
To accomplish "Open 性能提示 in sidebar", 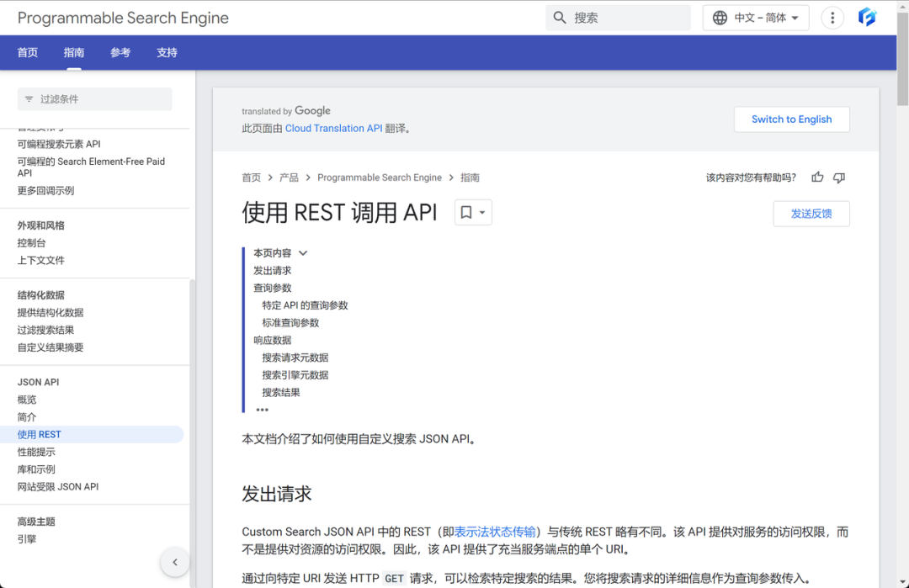I will (x=36, y=452).
